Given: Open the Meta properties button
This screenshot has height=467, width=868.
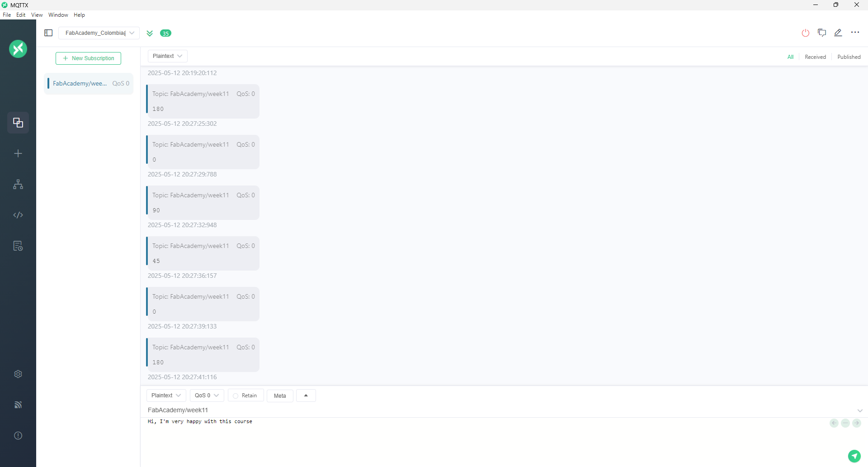Looking at the screenshot, I should 280,396.
